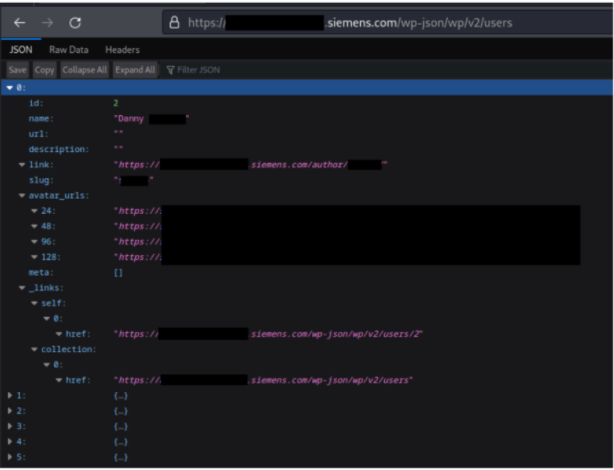Click the padlock icon in address bar

coord(174,23)
